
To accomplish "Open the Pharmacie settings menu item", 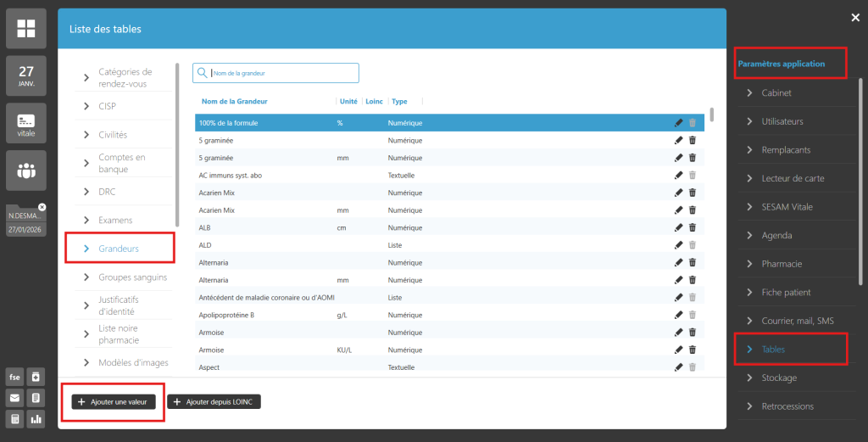I will tap(782, 264).
